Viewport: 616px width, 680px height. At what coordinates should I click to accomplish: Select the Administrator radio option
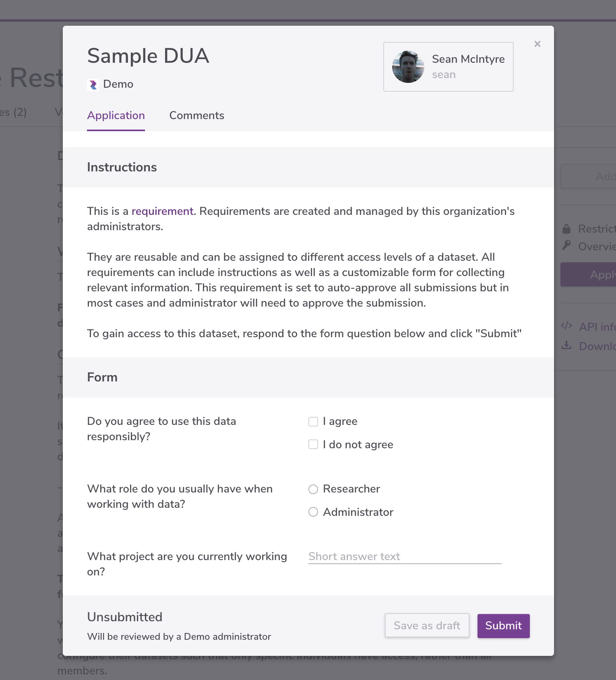313,512
